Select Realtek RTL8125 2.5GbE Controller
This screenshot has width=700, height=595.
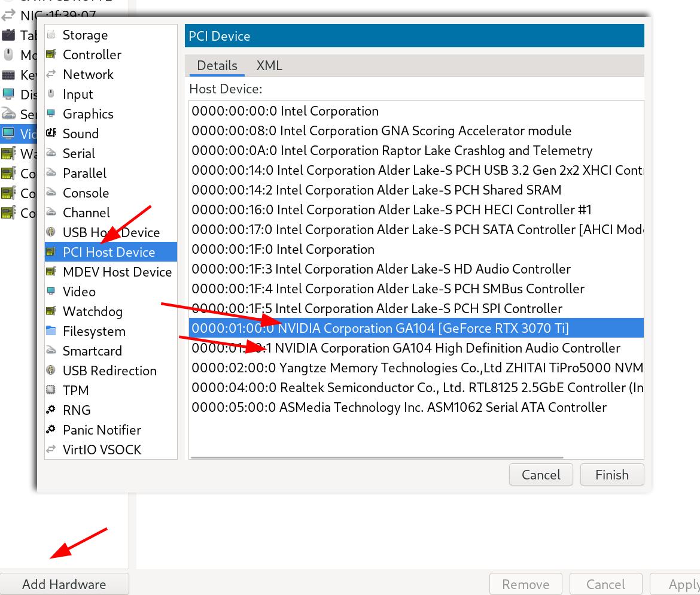(416, 387)
